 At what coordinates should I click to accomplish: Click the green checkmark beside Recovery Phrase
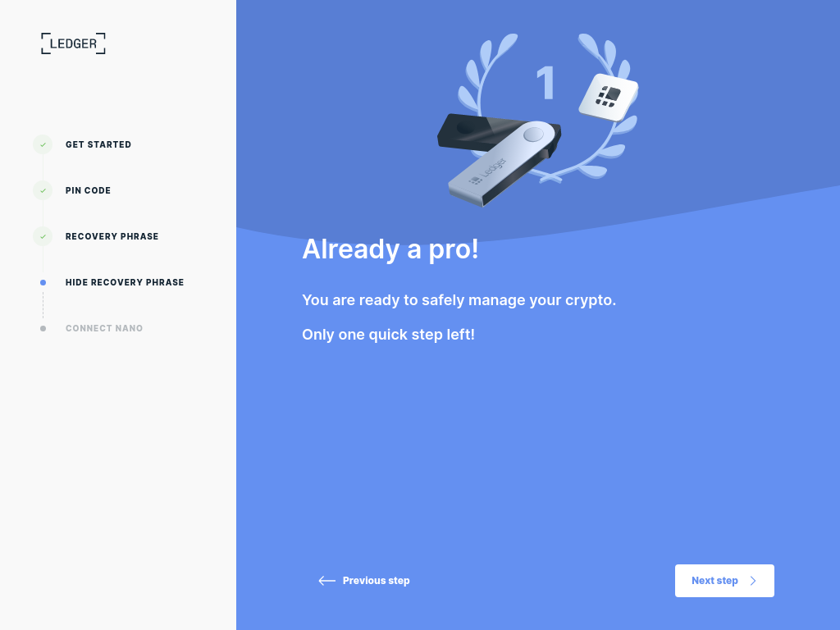tap(43, 237)
